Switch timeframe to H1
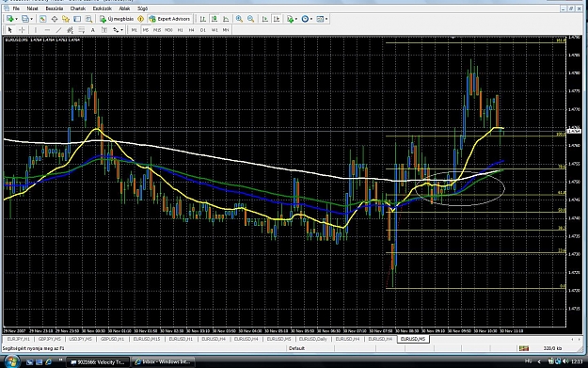Screen dimensions: 588x368 181,29
